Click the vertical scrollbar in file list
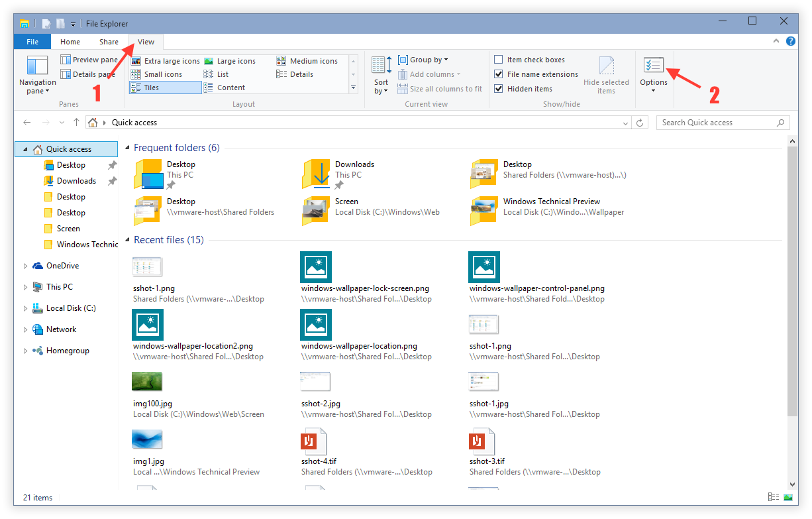This screenshot has height=519, width=812. 792,278
